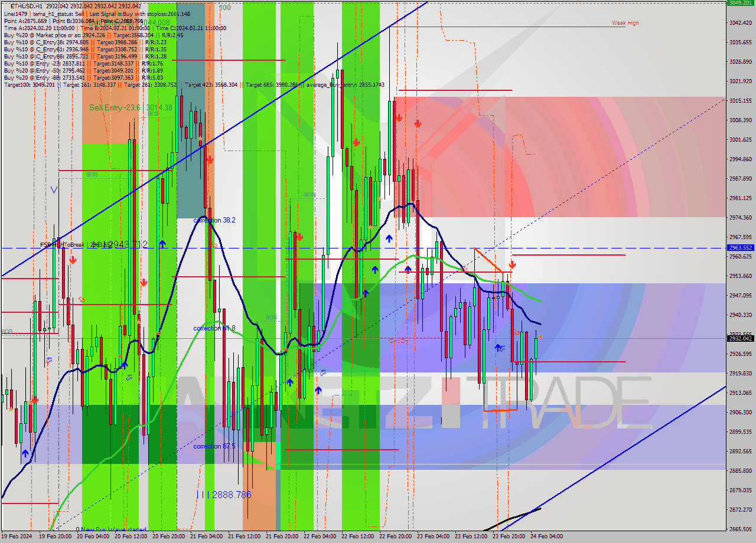Viewport: 756px width, 543px height.
Task: Click the 'Buy %10 @ C_Entry38' line
Action: pyautogui.click(x=85, y=42)
